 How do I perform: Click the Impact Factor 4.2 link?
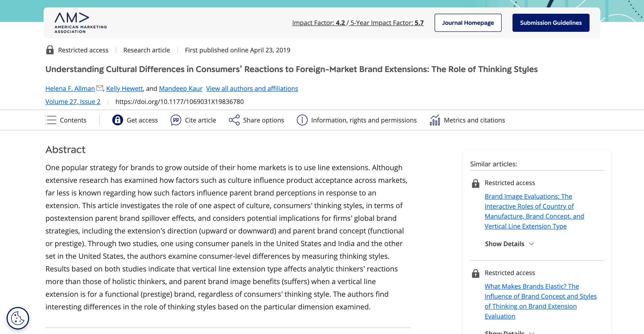318,23
